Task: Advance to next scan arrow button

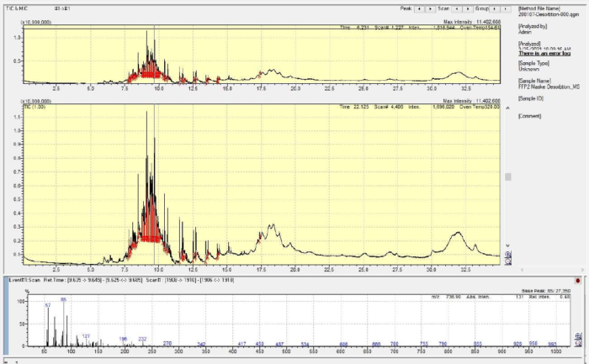Action: coord(466,6)
